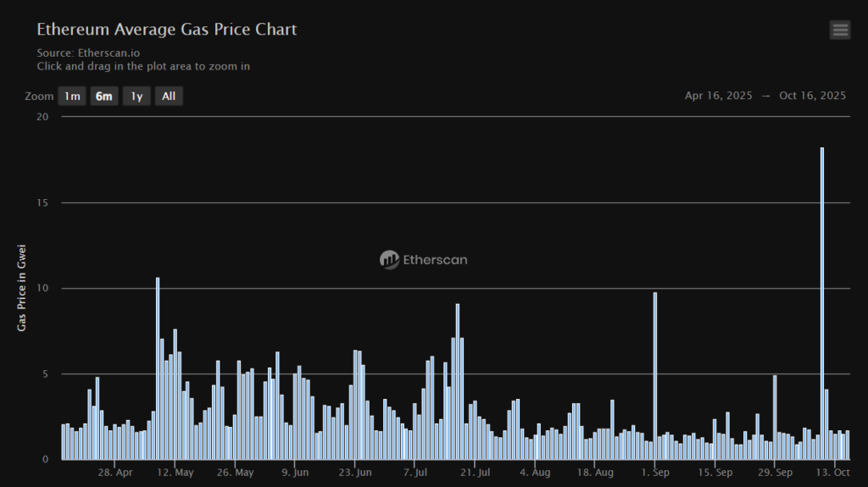Click the 28. Apr x-axis label

[x=114, y=473]
